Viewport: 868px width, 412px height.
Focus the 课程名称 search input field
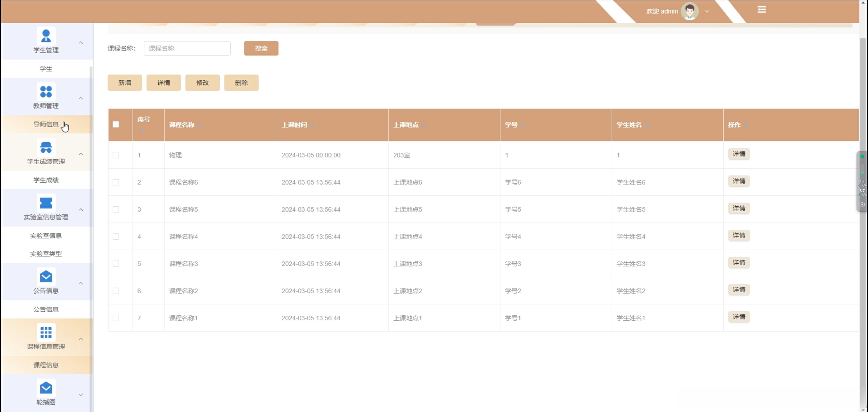(187, 48)
